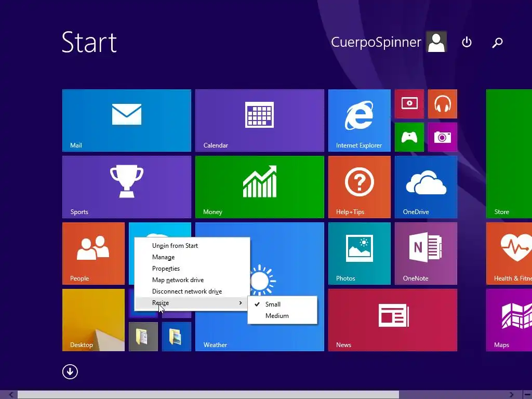Show all apps with down arrow
This screenshot has height=399, width=532.
pyautogui.click(x=70, y=371)
